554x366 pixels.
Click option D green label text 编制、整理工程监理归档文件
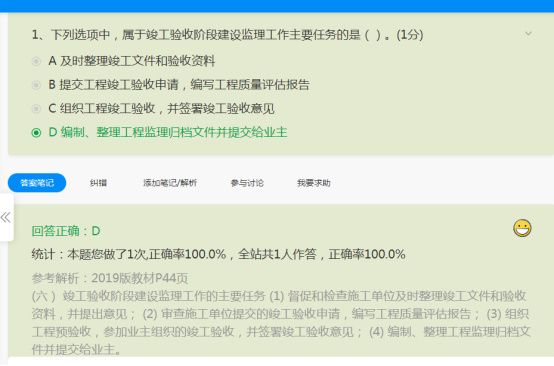(x=168, y=132)
